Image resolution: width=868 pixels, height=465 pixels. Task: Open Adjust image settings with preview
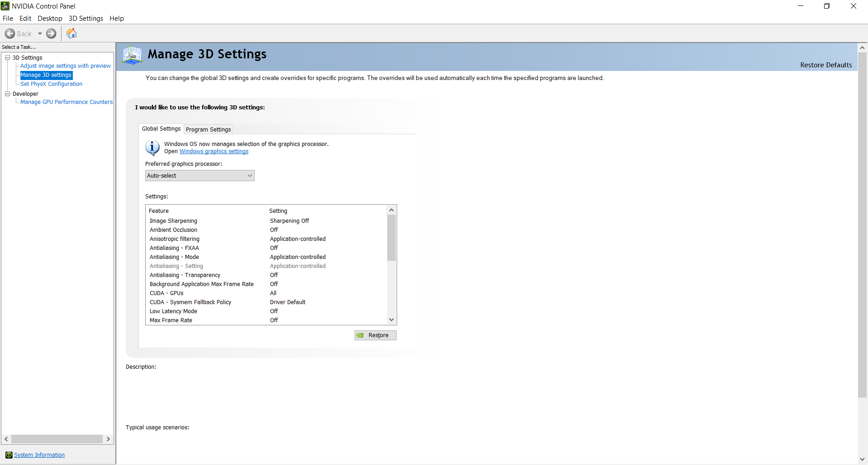click(66, 66)
